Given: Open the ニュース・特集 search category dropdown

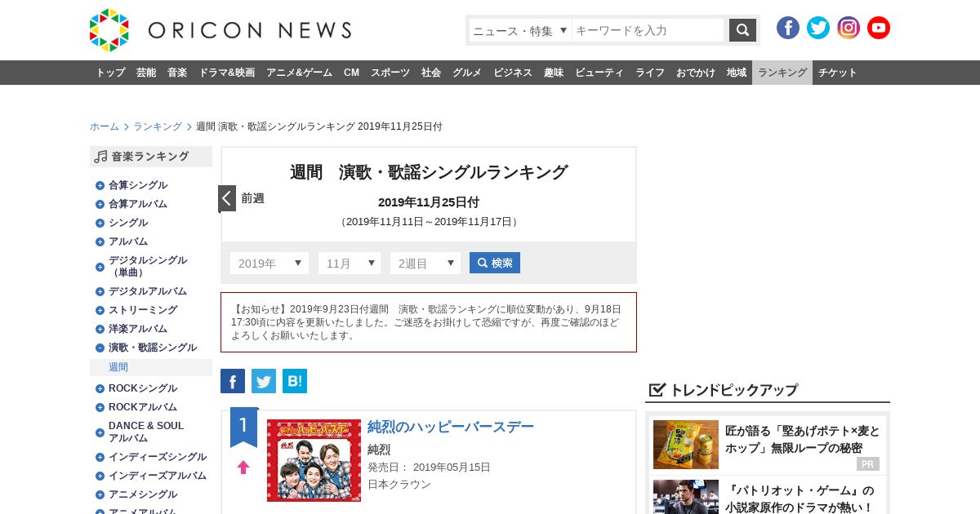Looking at the screenshot, I should click(x=520, y=30).
